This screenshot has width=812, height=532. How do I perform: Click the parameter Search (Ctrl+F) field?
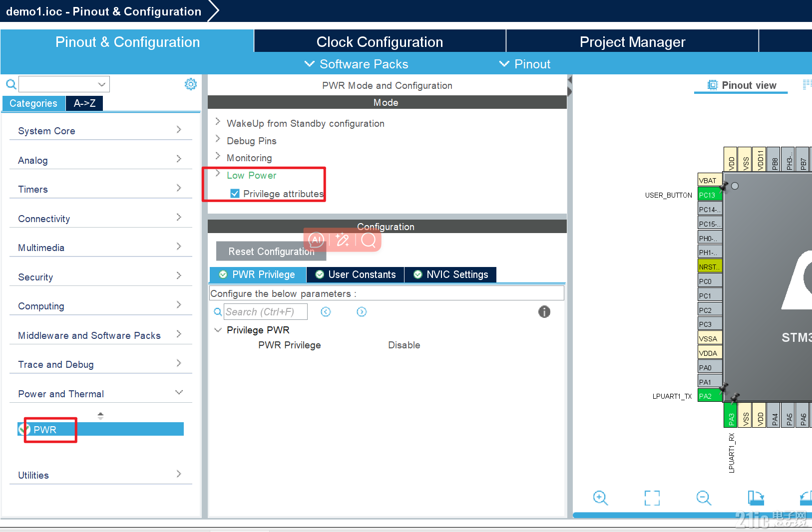pos(266,312)
